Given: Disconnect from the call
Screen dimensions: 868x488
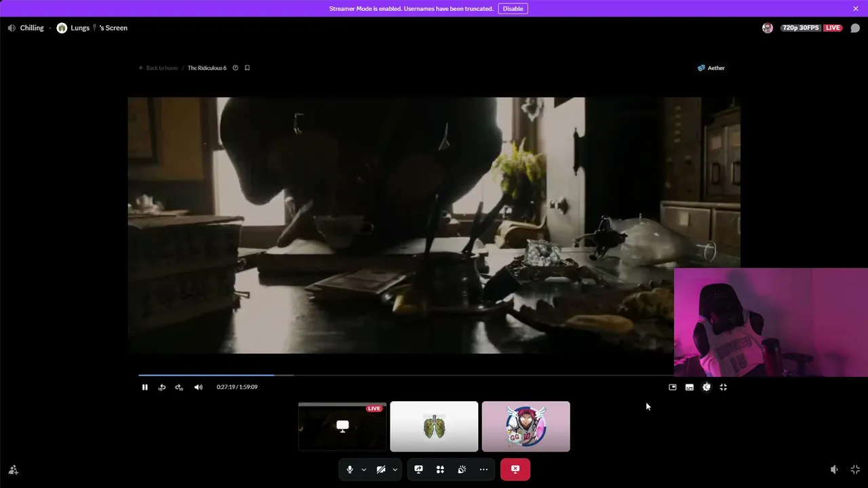Looking at the screenshot, I should point(515,469).
